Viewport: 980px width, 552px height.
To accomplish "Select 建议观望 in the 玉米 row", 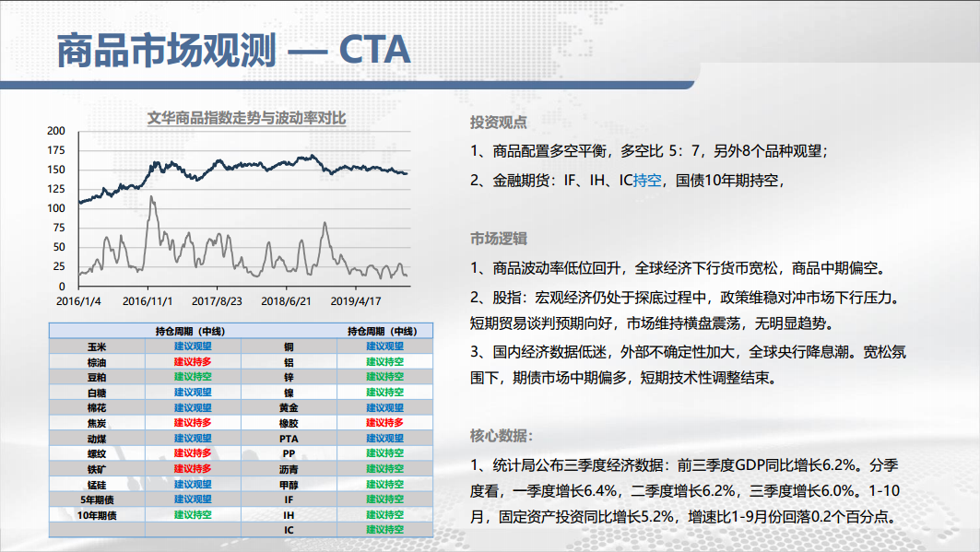I will pos(193,346).
